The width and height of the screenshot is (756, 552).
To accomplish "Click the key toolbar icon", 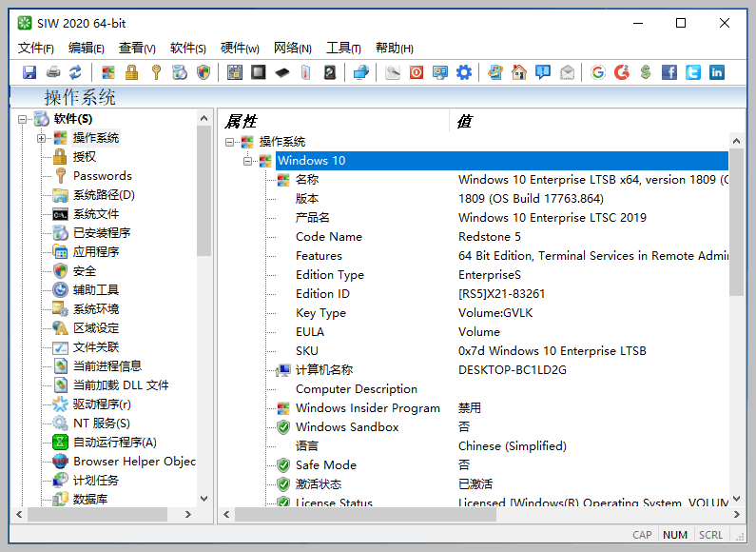I will click(156, 72).
